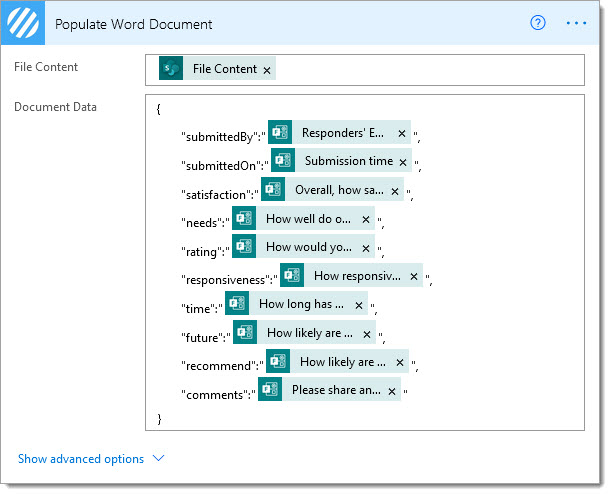
Task: Open the help question mark icon
Action: pos(538,23)
